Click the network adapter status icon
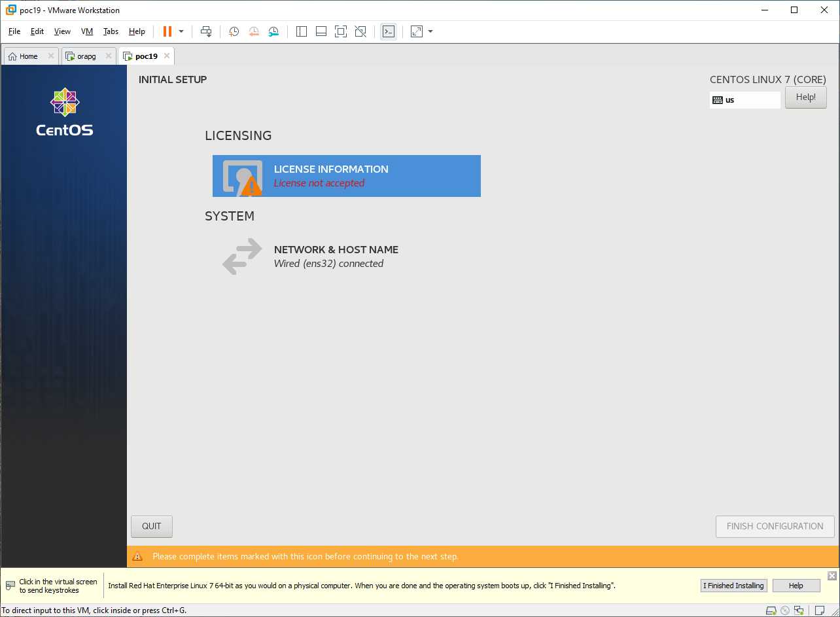This screenshot has width=840, height=617. tap(799, 610)
